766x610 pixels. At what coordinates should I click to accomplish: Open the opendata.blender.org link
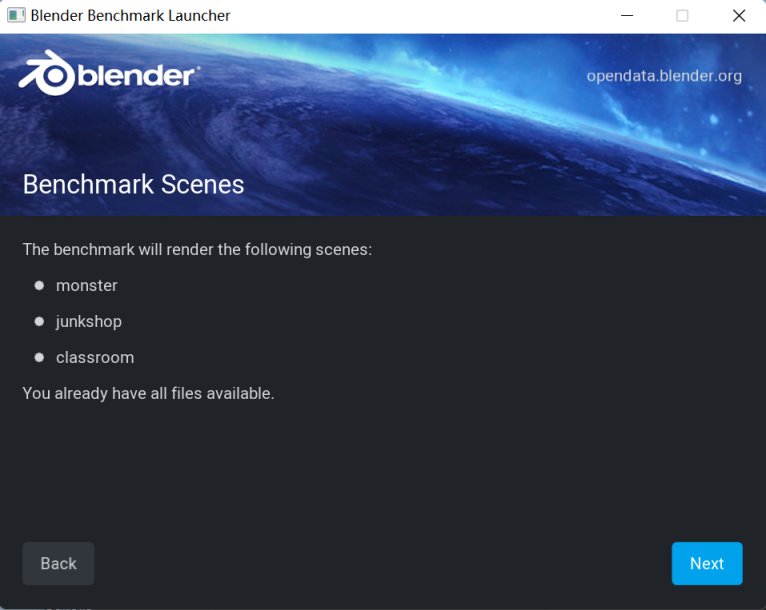pos(664,76)
